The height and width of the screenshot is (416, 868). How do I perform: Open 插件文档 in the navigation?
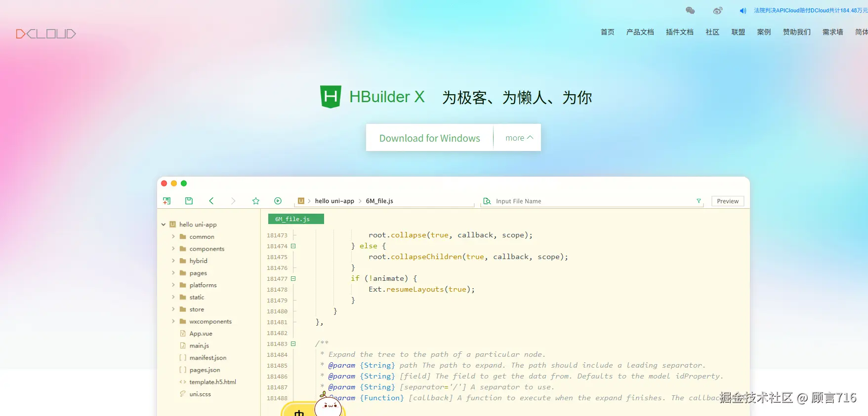click(x=680, y=32)
